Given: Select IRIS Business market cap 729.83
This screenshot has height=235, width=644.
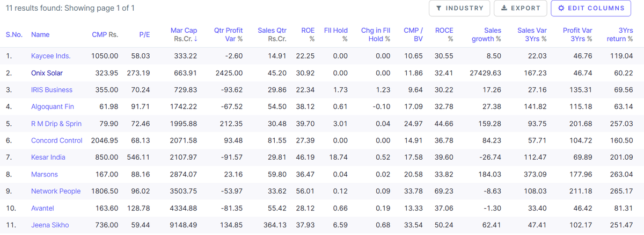Looking at the screenshot, I should click(x=186, y=90).
